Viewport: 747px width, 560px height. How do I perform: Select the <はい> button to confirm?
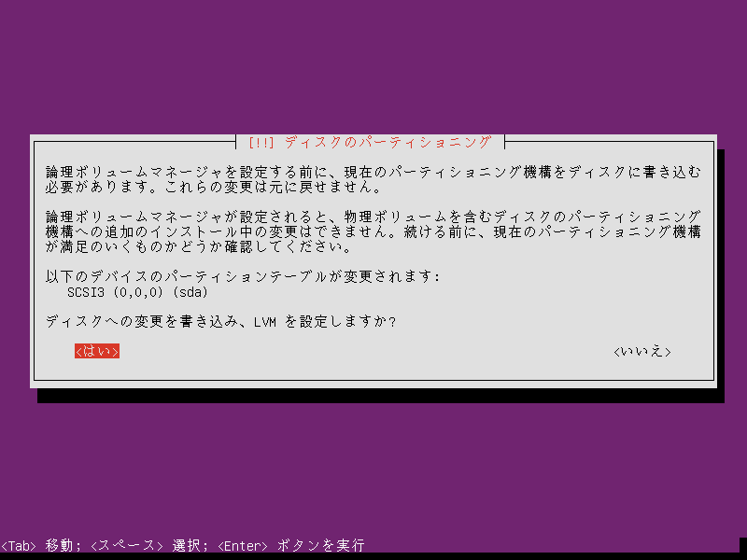pos(97,351)
